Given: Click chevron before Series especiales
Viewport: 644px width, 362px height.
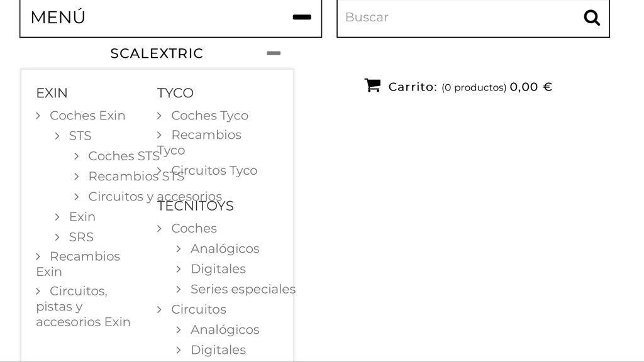Looking at the screenshot, I should click(x=179, y=289).
